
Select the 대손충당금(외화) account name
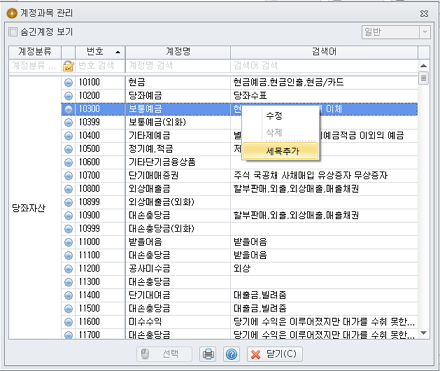[x=178, y=229]
